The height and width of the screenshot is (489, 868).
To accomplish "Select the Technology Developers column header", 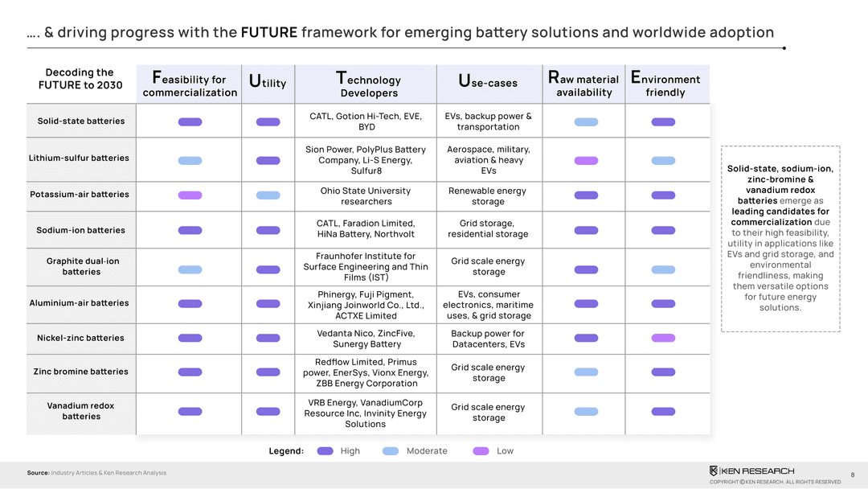I will [369, 84].
